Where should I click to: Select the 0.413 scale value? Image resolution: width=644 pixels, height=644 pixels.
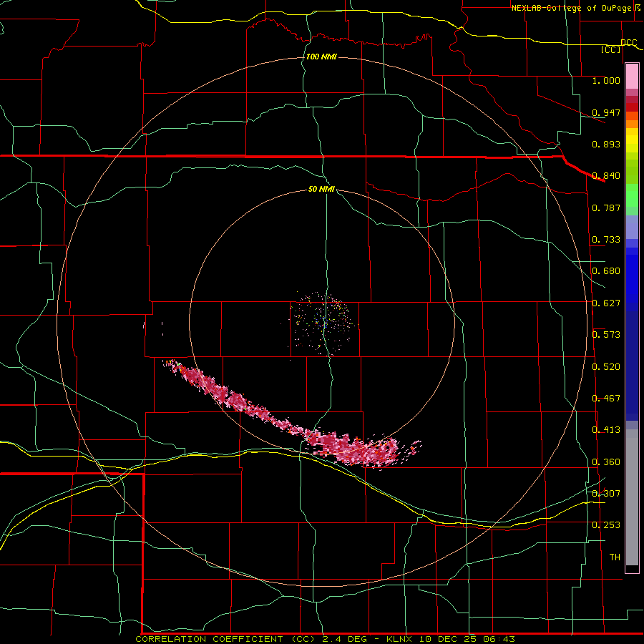coord(606,430)
